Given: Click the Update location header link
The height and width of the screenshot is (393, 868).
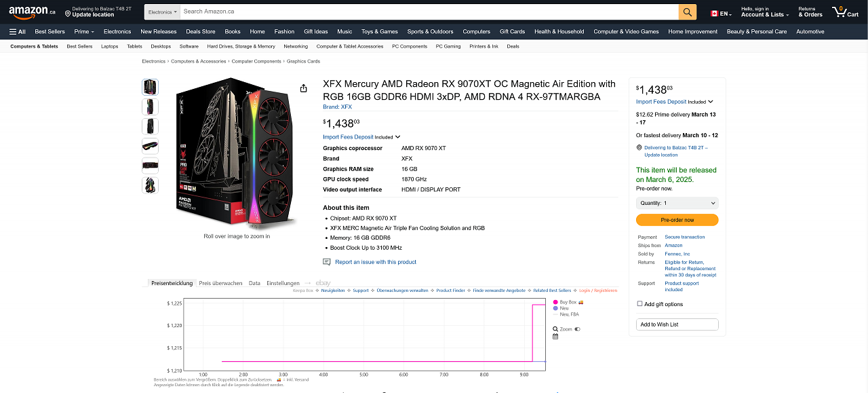Looking at the screenshot, I should tap(93, 15).
